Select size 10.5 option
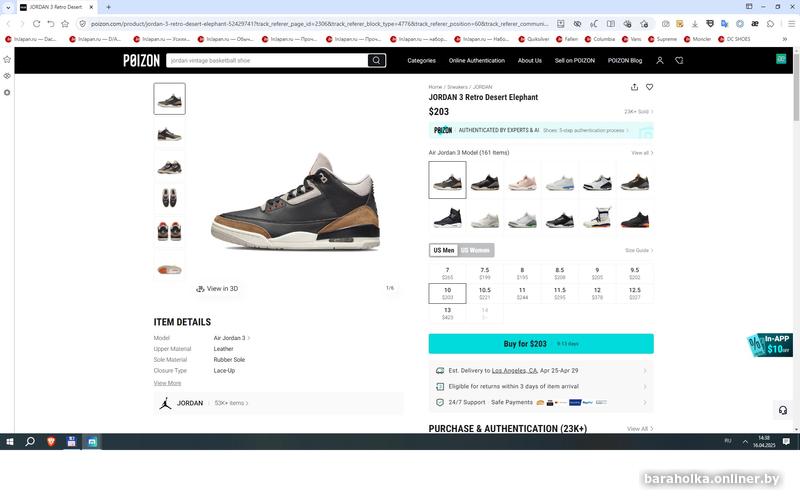This screenshot has height=500, width=800. coord(485,293)
